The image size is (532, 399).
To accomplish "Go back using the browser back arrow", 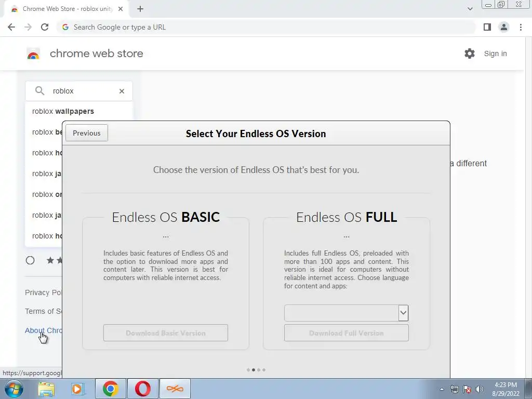I will [x=11, y=27].
